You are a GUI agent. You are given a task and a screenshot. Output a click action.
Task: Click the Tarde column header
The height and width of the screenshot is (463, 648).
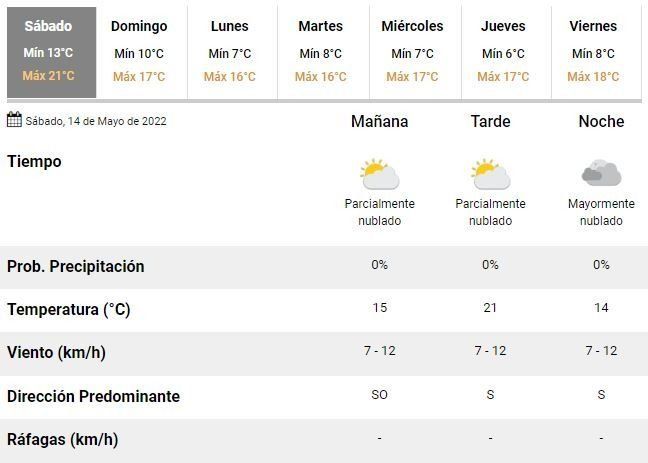point(490,122)
